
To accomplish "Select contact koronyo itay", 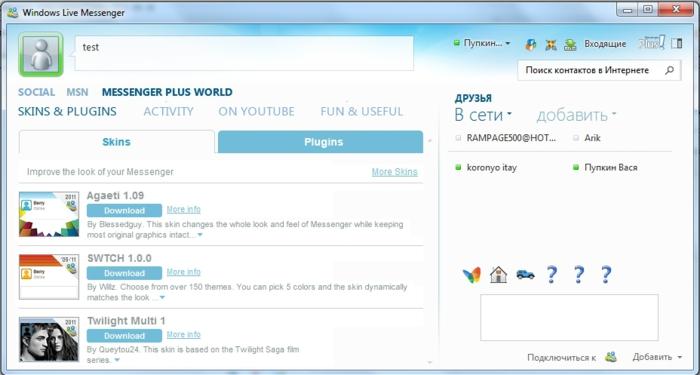I will tap(492, 168).
